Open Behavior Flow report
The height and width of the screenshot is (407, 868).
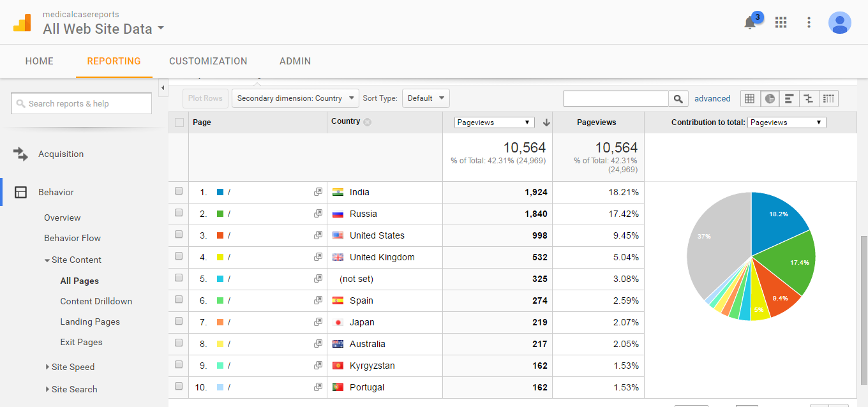[x=73, y=238]
